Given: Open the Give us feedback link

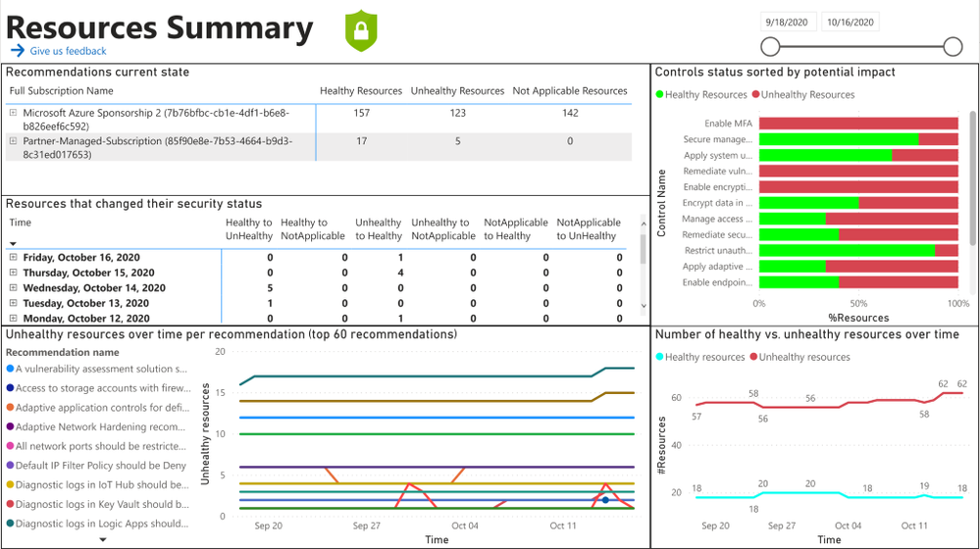Looking at the screenshot, I should click(x=68, y=51).
